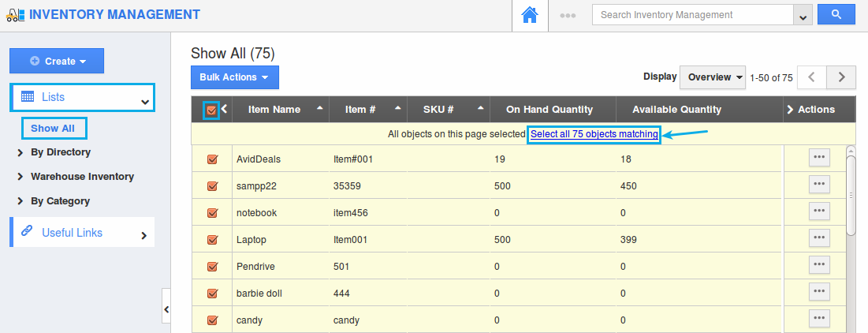This screenshot has width=868, height=333.
Task: Expand the Actions column header chevron
Action: [790, 110]
